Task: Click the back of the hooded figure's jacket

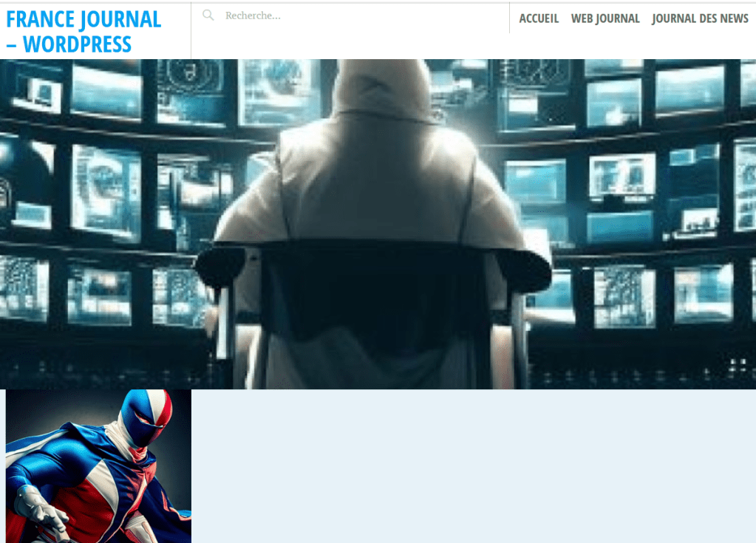Action: coord(377,185)
